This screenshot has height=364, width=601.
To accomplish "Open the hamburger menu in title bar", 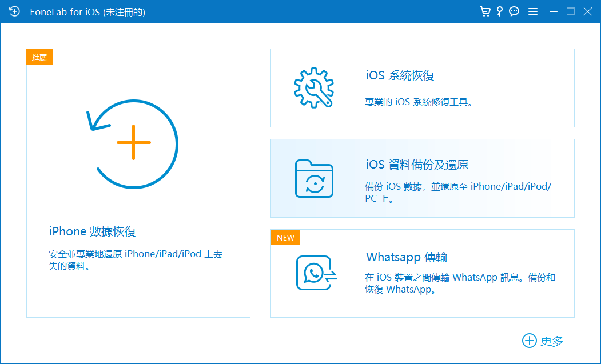I will tap(532, 11).
